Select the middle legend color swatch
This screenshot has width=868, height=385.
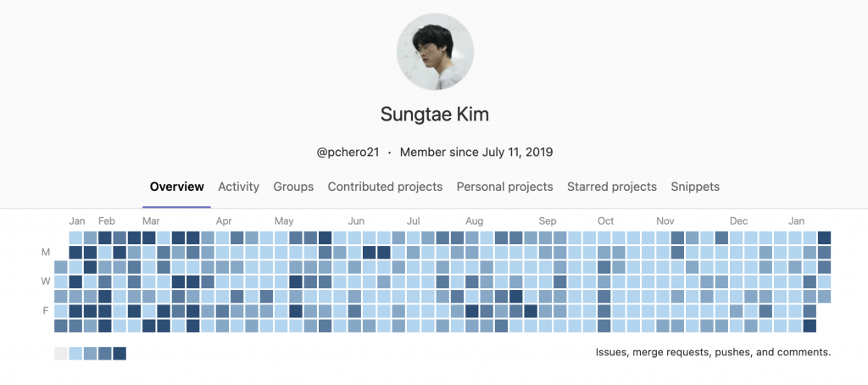(x=90, y=353)
